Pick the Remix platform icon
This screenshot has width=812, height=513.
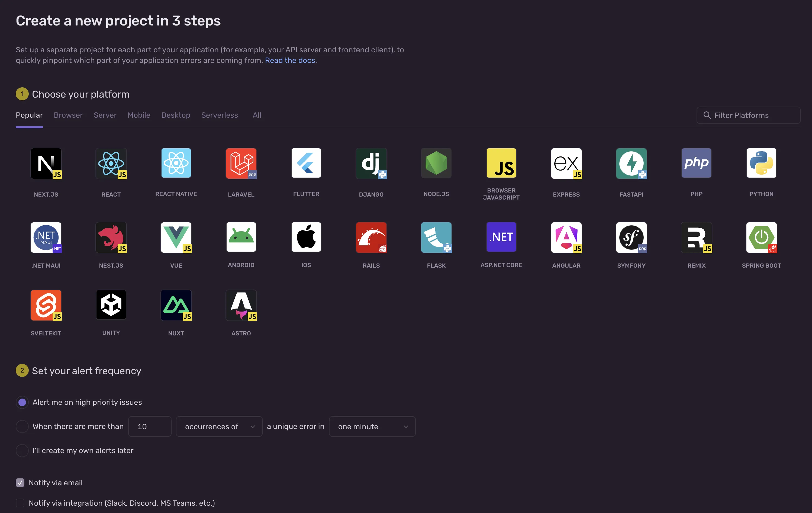point(697,238)
